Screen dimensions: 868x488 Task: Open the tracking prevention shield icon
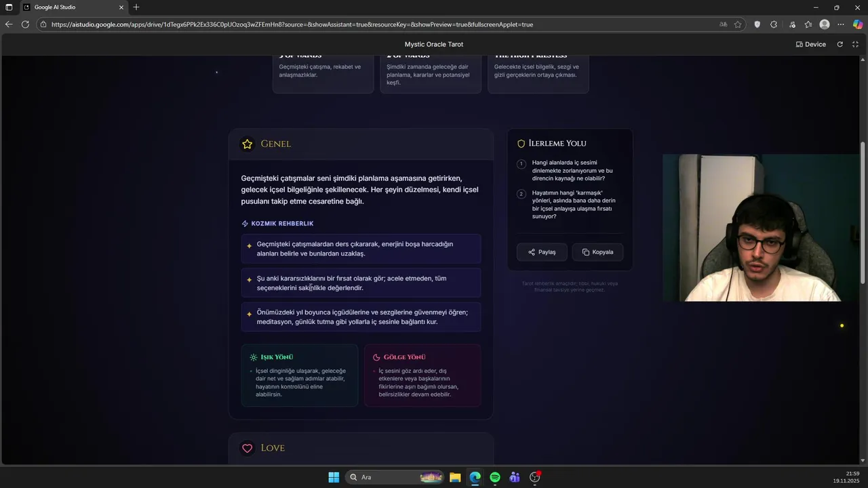point(757,24)
